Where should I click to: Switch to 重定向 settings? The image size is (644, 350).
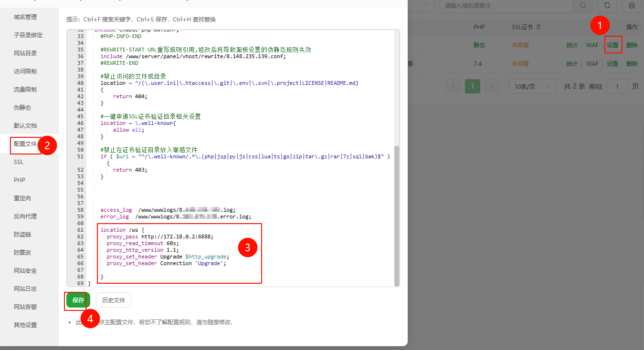click(x=22, y=198)
